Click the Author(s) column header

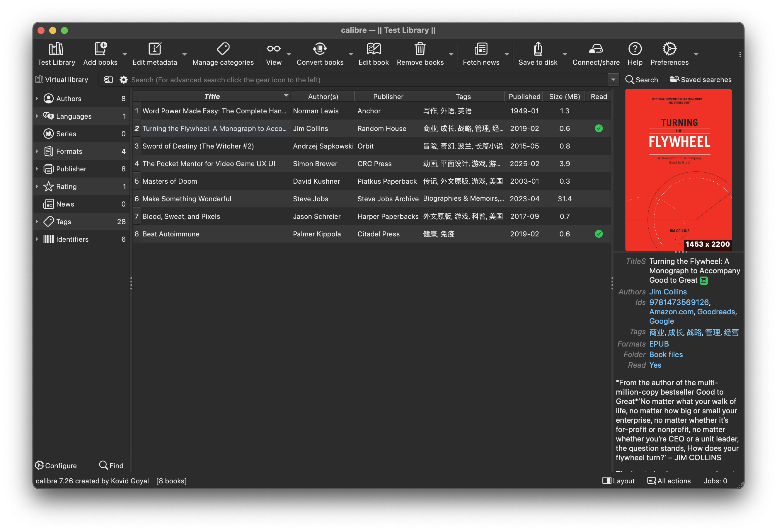coord(323,96)
